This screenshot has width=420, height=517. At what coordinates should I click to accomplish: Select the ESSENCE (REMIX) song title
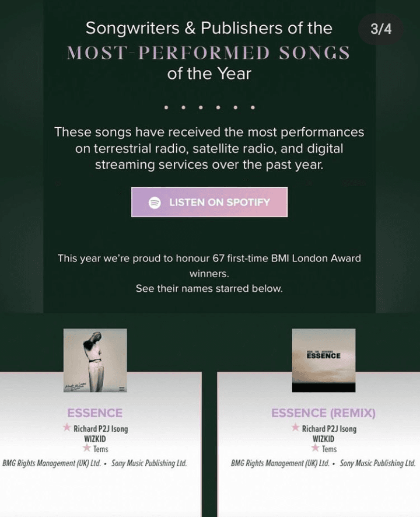coord(323,413)
